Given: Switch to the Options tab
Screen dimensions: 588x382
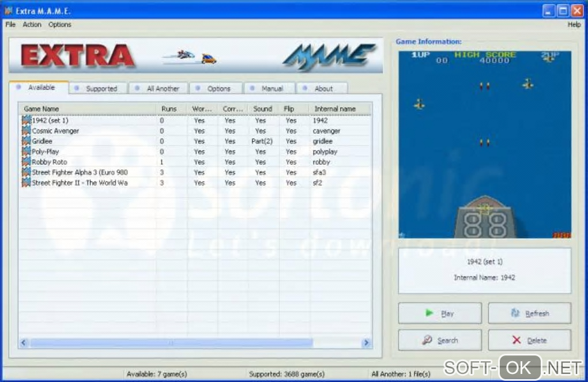Looking at the screenshot, I should click(216, 89).
